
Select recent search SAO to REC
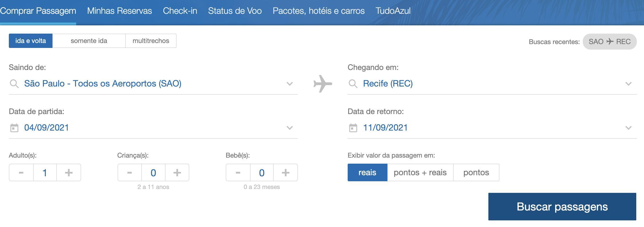pos(610,42)
